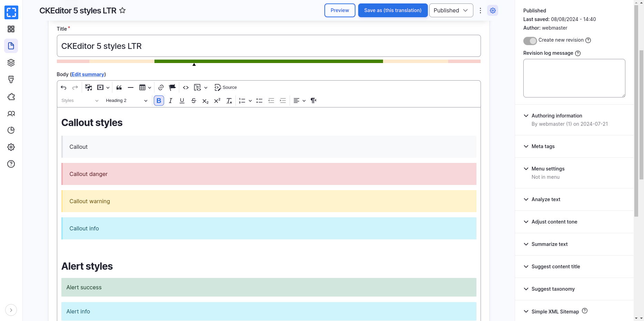The image size is (644, 321).
Task: Toggle the sidebar settings gear
Action: pyautogui.click(x=493, y=10)
